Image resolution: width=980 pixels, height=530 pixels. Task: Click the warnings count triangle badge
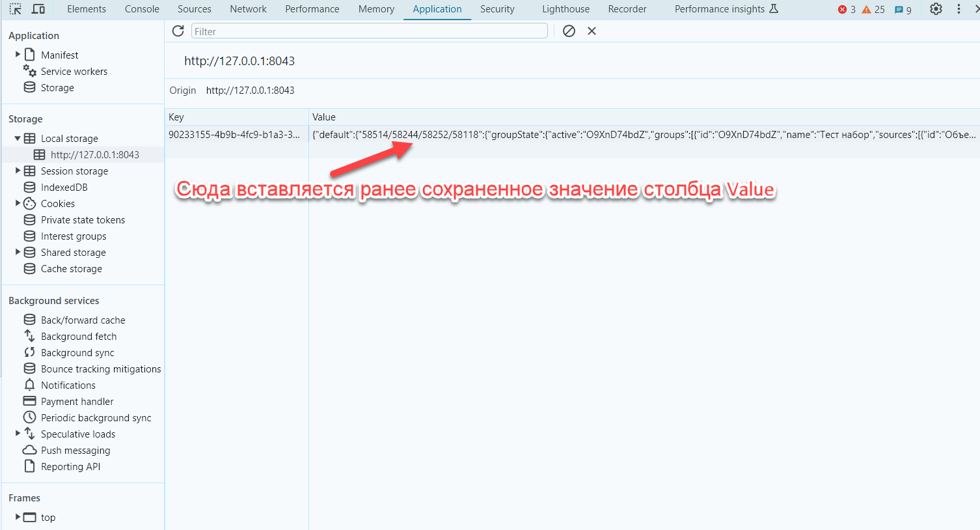click(873, 10)
